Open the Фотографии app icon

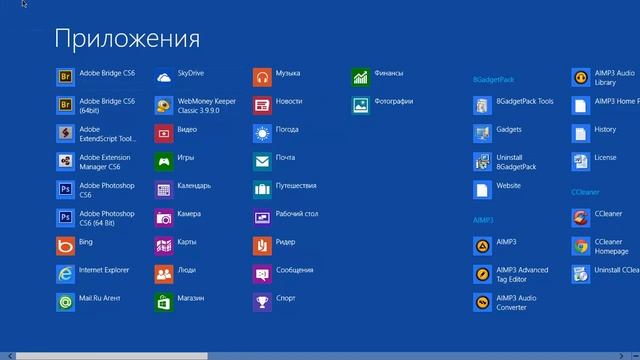pos(360,105)
